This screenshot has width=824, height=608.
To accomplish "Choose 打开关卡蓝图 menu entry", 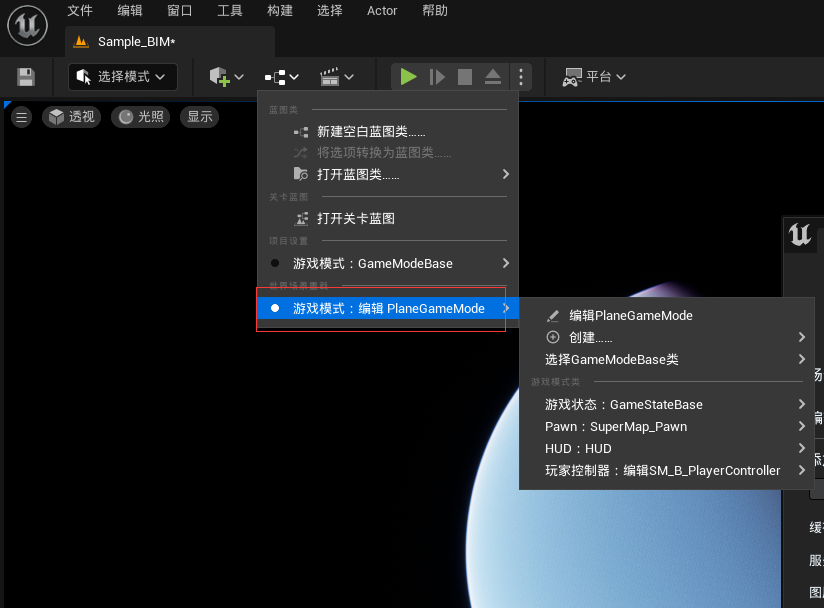I will [x=388, y=219].
